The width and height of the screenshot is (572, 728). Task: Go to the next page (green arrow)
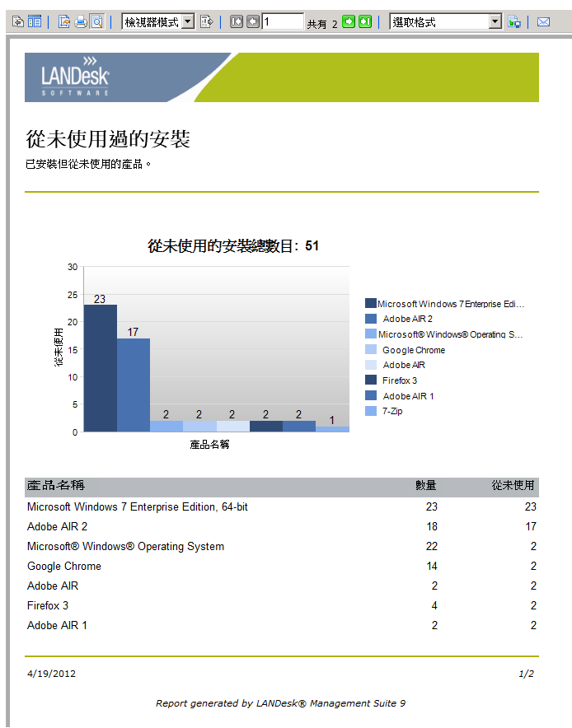point(349,21)
